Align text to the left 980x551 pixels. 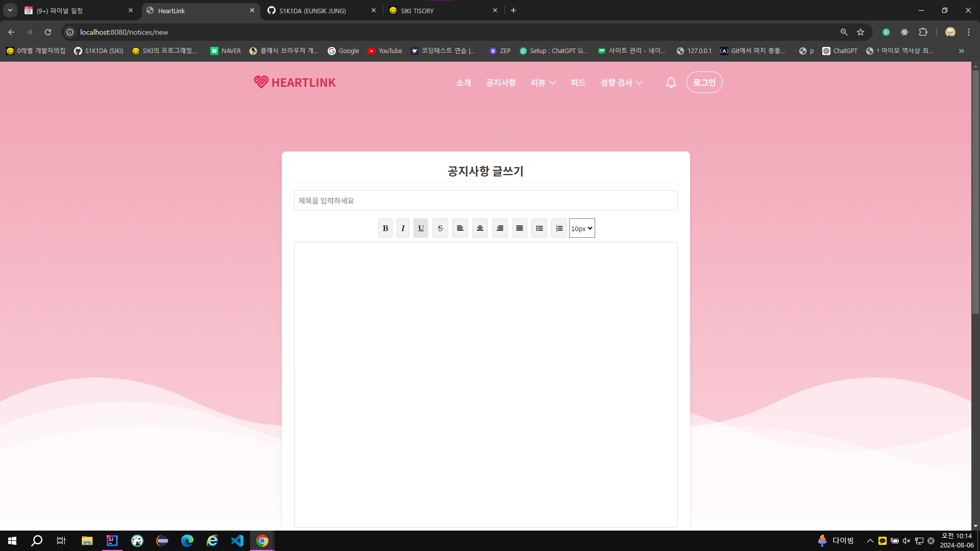click(x=460, y=228)
